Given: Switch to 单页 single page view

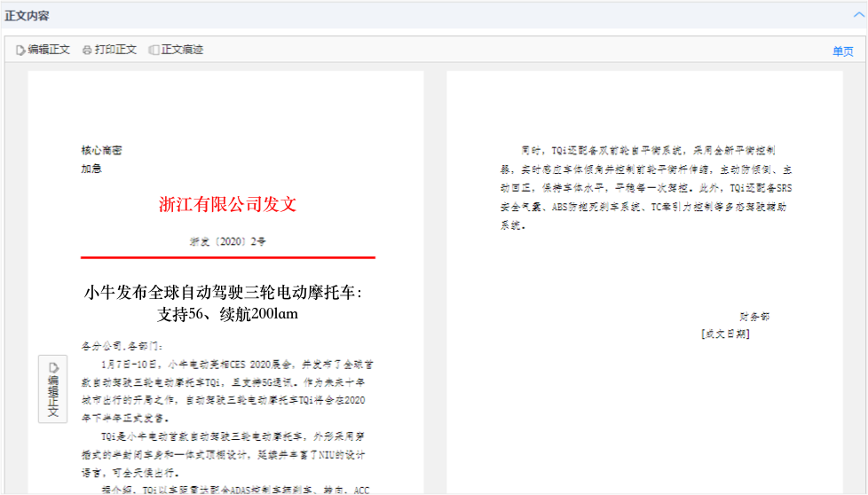Looking at the screenshot, I should [842, 51].
